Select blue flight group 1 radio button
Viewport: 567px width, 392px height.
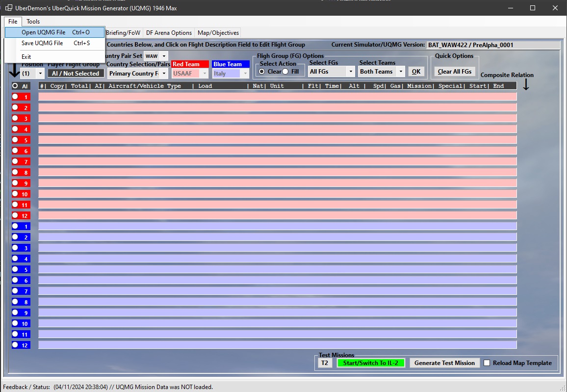[15, 226]
